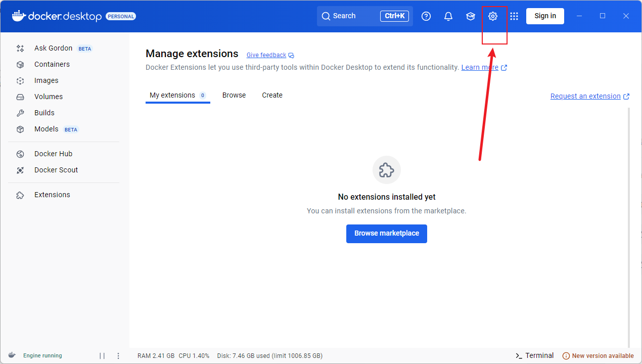Image resolution: width=642 pixels, height=364 pixels.
Task: Click the Builds wrench icon
Action: 20,113
